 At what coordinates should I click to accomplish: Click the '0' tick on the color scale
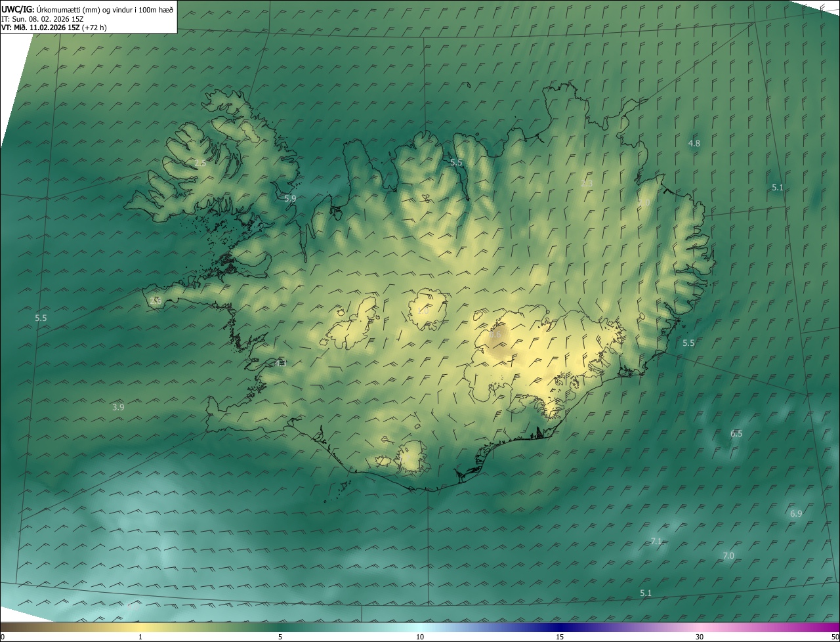coord(3,637)
